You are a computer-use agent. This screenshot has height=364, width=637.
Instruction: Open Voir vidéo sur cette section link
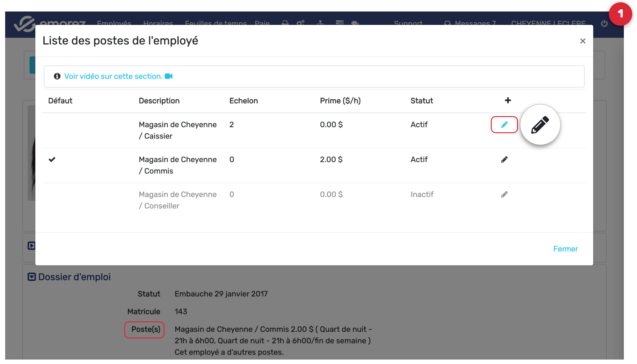[113, 76]
